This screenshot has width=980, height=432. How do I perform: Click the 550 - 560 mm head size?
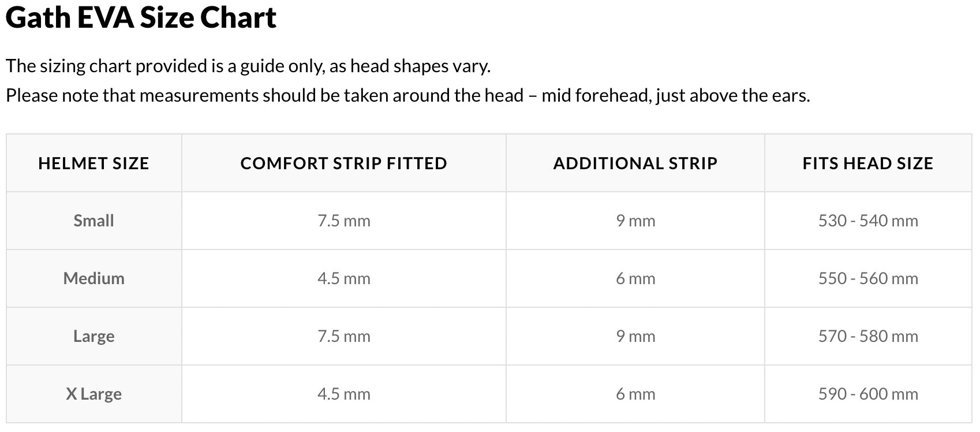[x=867, y=278]
